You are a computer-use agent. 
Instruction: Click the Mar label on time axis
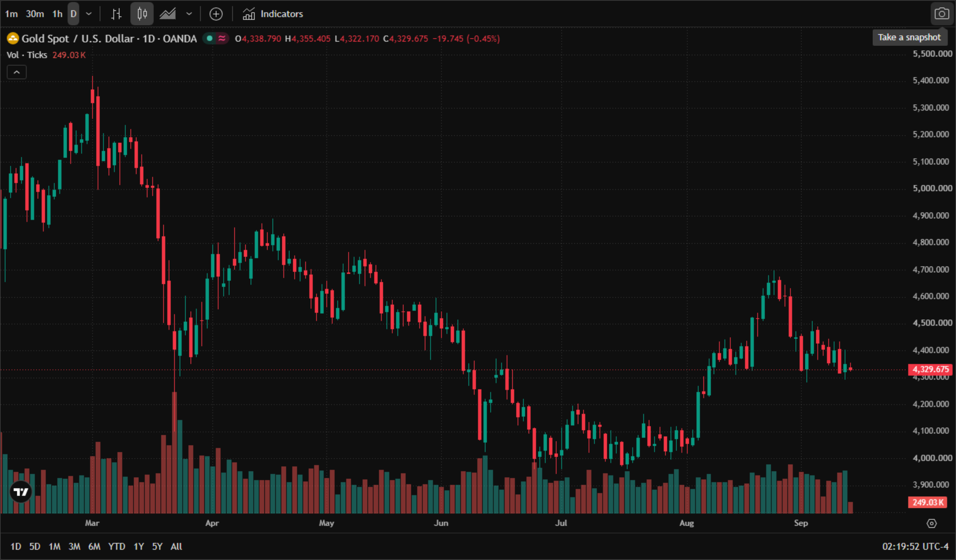pos(92,523)
